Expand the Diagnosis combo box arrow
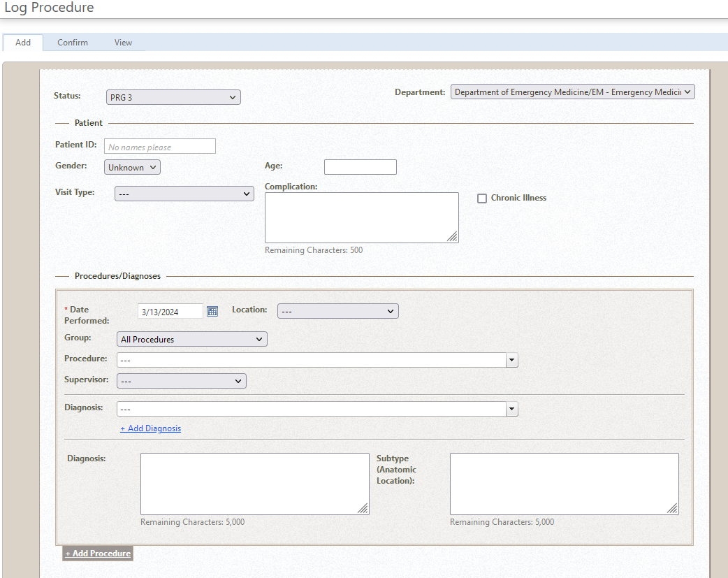Screen dimensions: 728x578 pyautogui.click(x=511, y=409)
